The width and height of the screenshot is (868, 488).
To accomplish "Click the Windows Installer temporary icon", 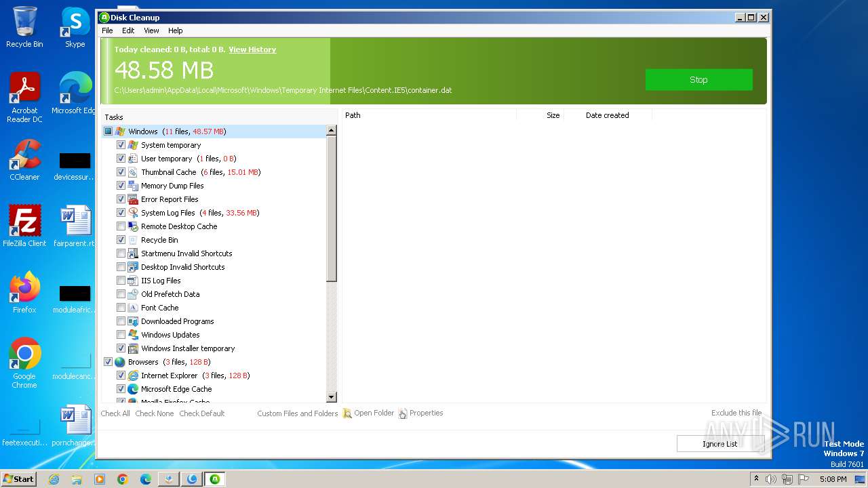I will point(133,348).
